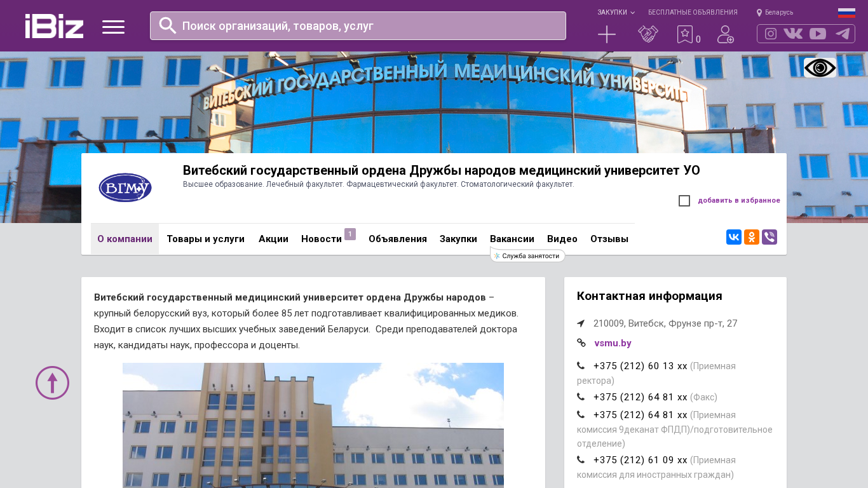868x488 pixels.
Task: Click 'добавить в избранное' link text
Action: pos(739,201)
